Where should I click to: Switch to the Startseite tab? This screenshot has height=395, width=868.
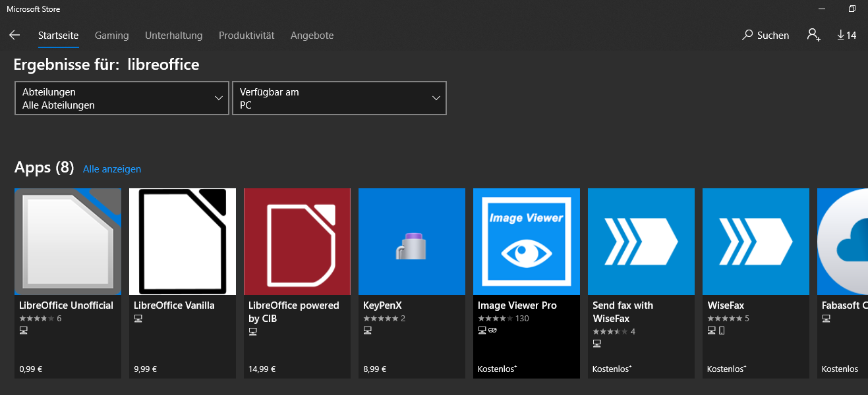(59, 36)
